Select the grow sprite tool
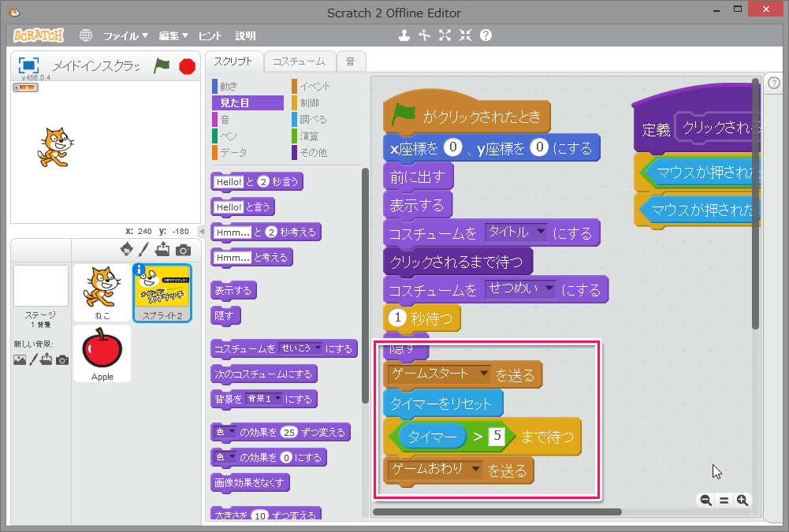 [x=445, y=35]
